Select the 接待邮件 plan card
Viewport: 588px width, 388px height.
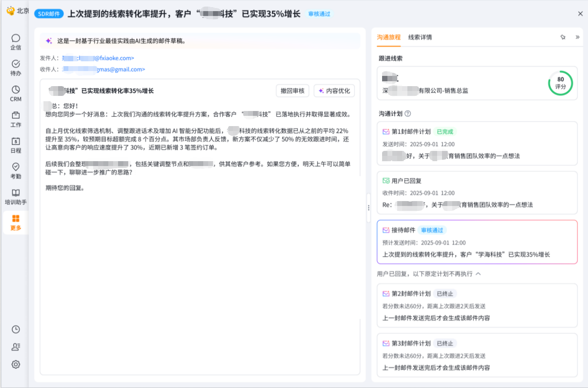coord(477,242)
